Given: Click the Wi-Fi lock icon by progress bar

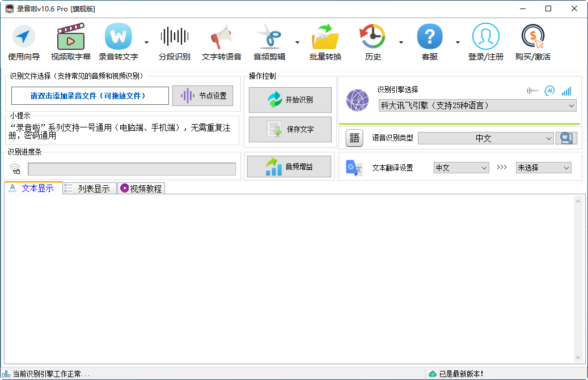Looking at the screenshot, I should [15, 169].
